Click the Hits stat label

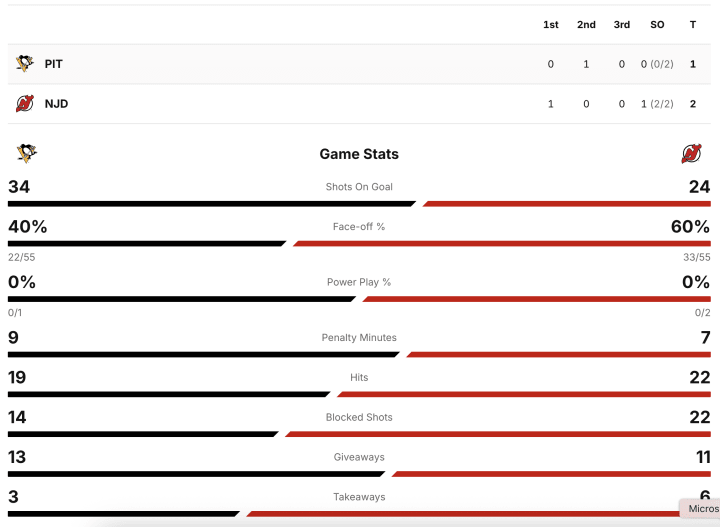click(x=359, y=377)
